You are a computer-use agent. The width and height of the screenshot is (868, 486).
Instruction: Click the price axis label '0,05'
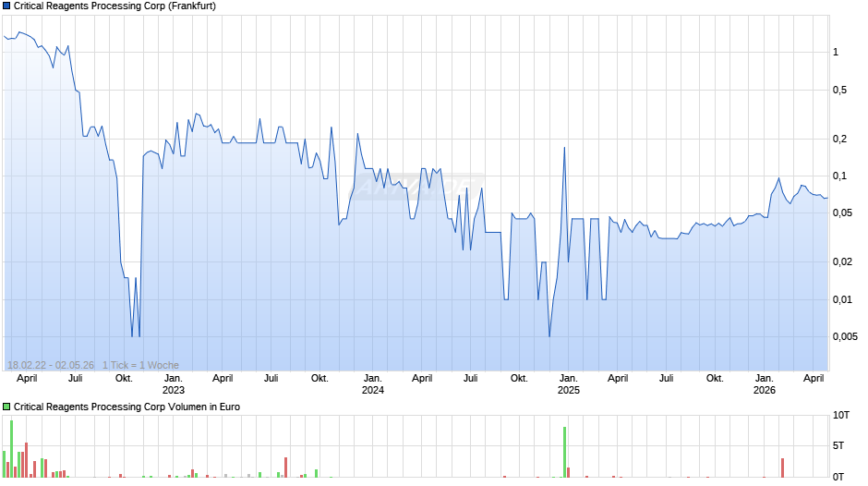(842, 213)
